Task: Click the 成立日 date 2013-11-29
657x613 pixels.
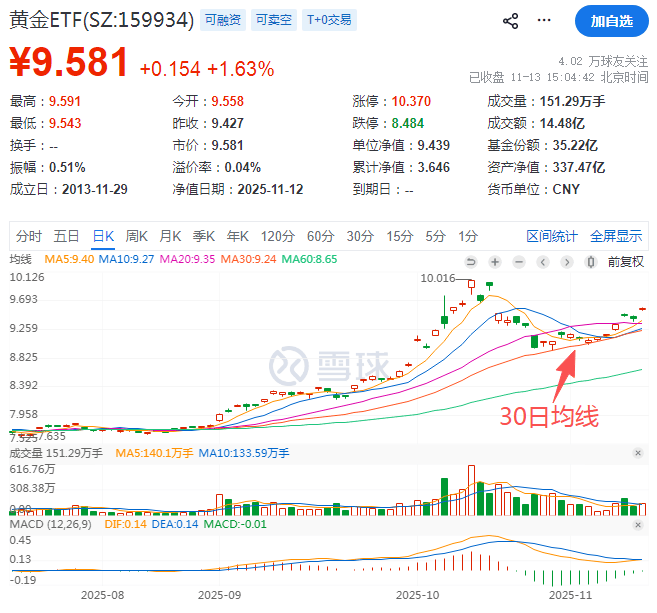Action: (95, 189)
